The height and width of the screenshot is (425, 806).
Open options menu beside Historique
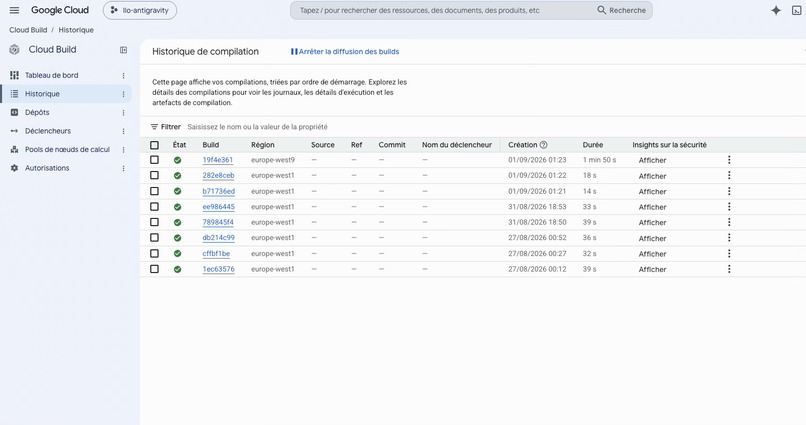click(x=123, y=94)
